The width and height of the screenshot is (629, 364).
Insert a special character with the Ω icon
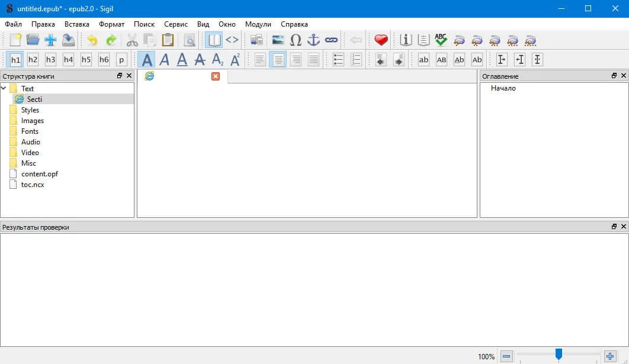coord(296,40)
